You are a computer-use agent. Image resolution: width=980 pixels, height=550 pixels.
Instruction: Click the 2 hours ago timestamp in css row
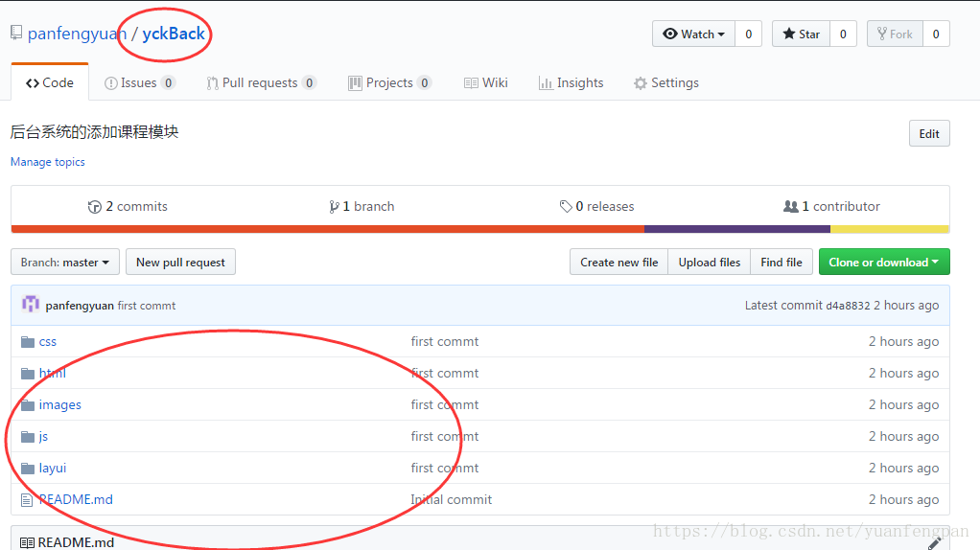coord(903,341)
